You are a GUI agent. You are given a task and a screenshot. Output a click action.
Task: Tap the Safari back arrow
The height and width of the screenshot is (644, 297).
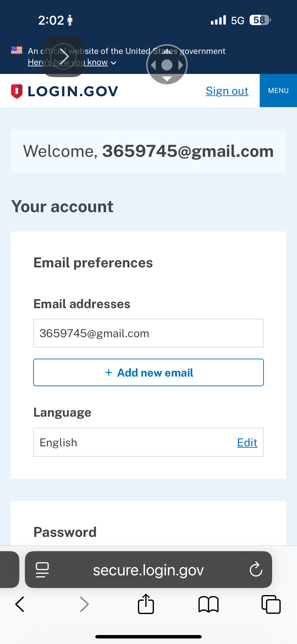click(20, 604)
